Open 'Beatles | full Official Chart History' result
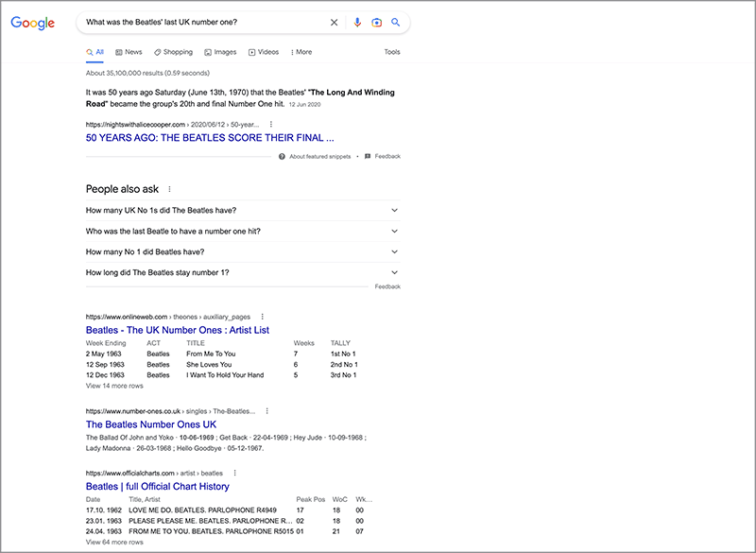 coord(158,487)
